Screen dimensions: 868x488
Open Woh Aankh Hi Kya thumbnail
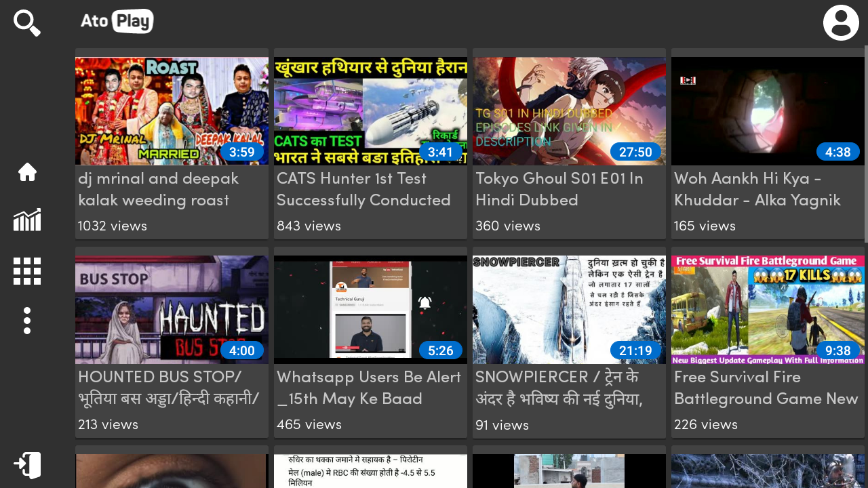pyautogui.click(x=768, y=111)
